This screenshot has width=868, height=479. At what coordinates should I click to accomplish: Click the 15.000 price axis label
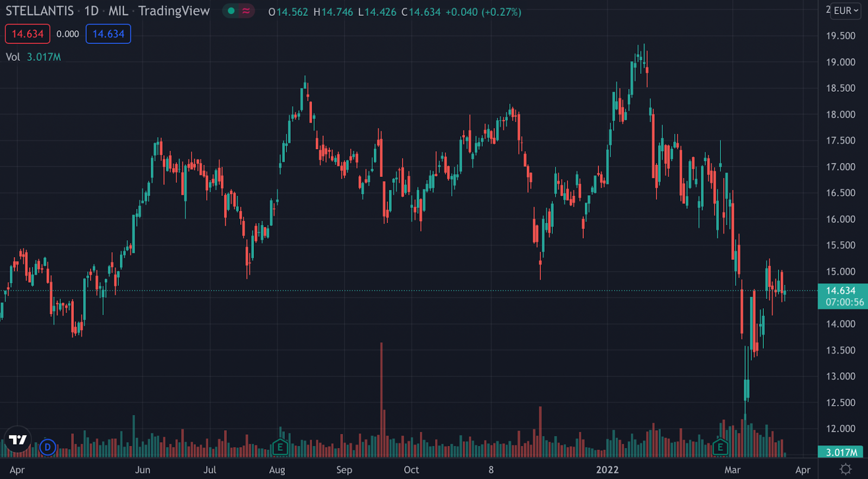(840, 272)
